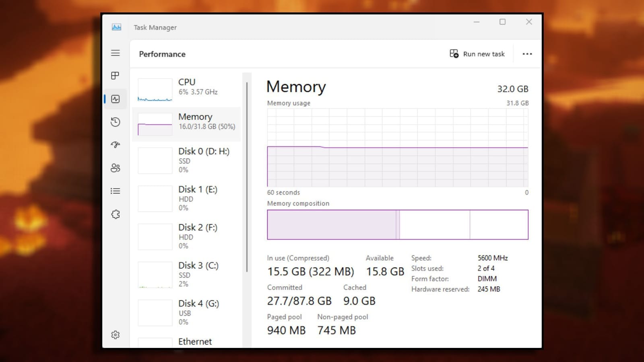This screenshot has width=644, height=362.
Task: Open the Services page icon
Action: [116, 214]
